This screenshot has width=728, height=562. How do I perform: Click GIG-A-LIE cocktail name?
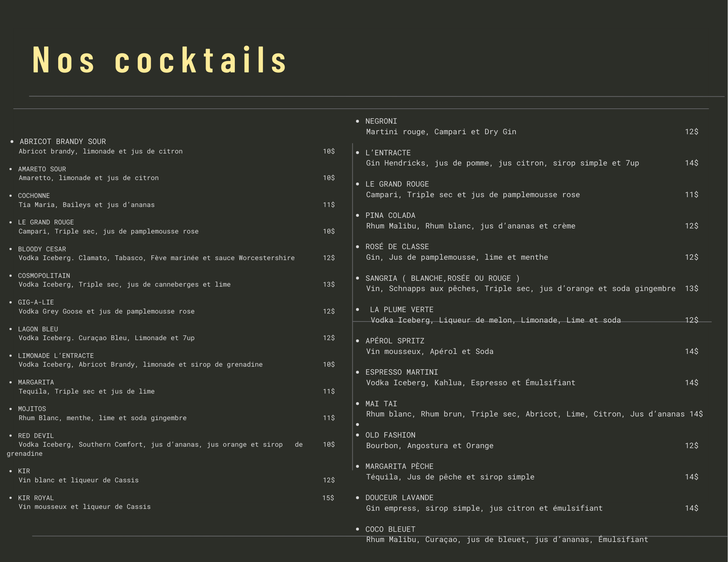coord(36,302)
